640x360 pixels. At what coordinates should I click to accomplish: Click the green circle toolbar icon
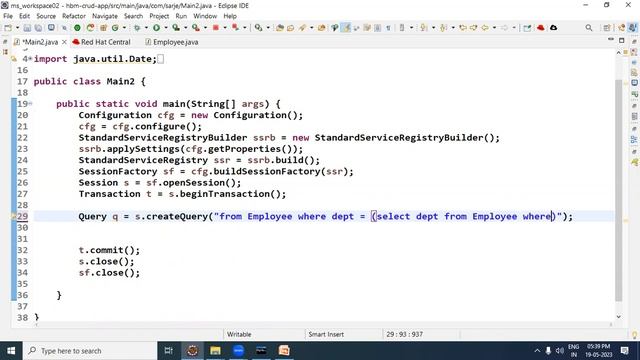tap(77, 28)
